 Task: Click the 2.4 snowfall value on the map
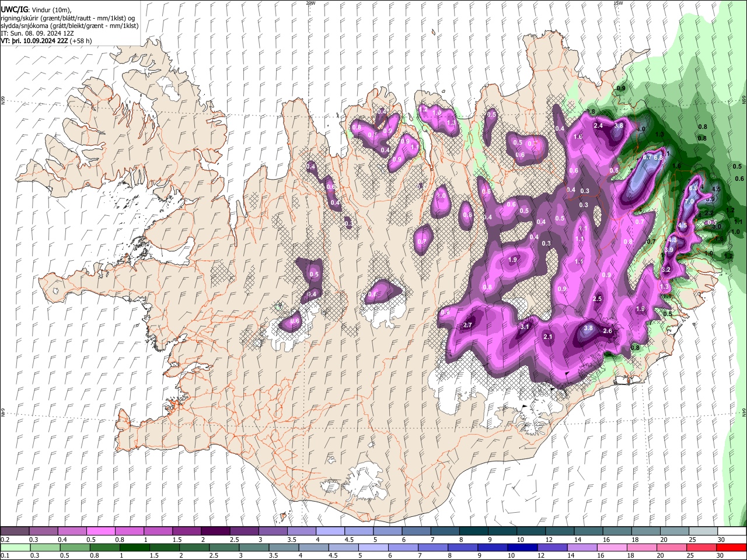click(x=598, y=125)
